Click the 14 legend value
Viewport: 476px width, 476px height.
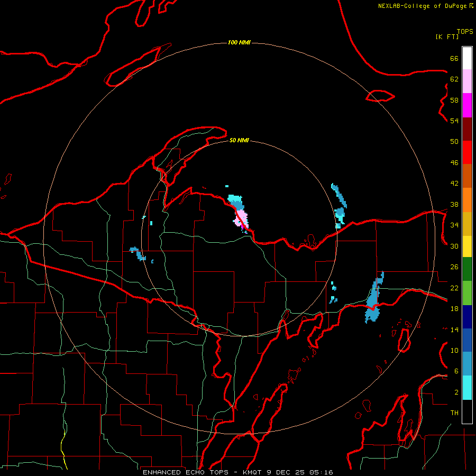click(454, 330)
